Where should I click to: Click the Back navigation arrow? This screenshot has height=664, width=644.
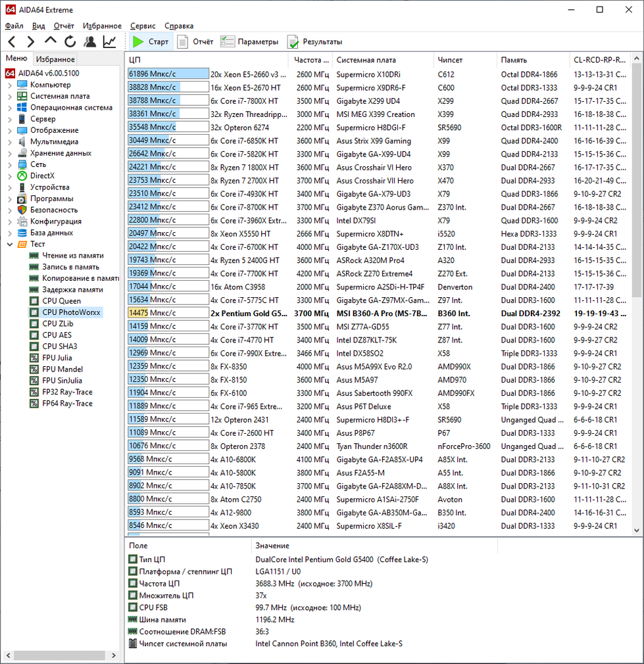click(12, 42)
